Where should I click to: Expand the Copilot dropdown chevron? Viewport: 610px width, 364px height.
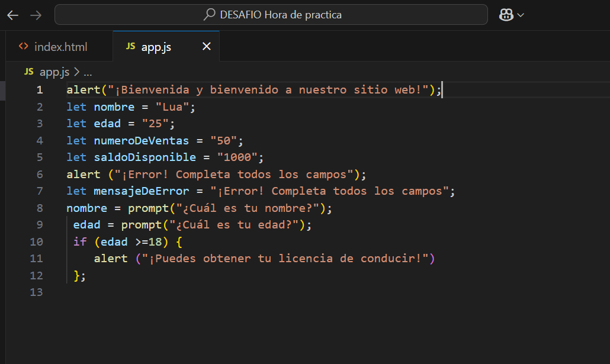521,15
